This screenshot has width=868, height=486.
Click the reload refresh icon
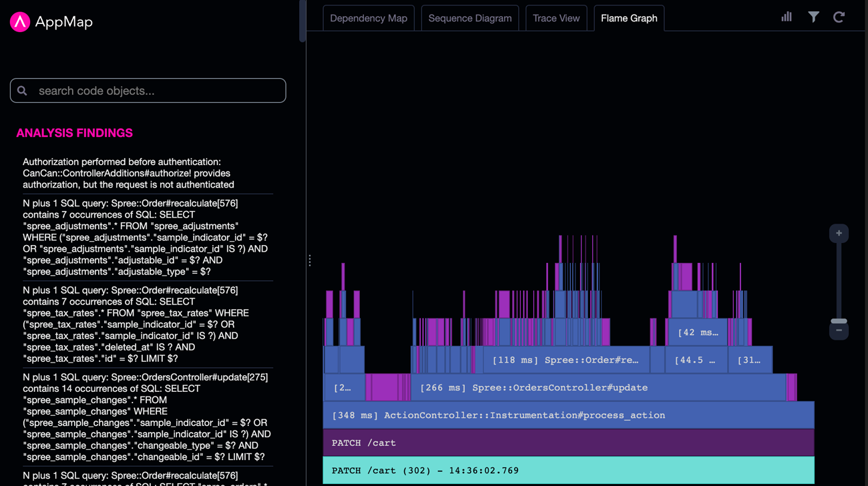tap(839, 17)
